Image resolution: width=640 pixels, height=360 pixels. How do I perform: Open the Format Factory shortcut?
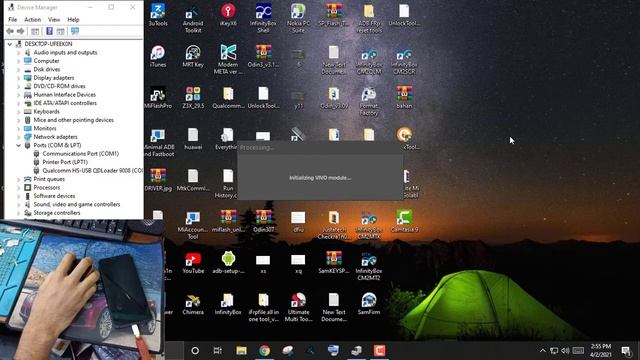(369, 101)
